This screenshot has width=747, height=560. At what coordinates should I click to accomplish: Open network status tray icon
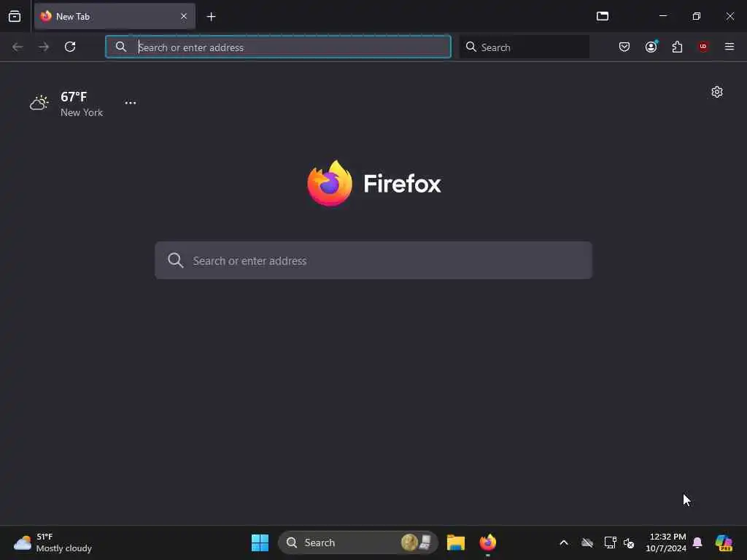611,542
